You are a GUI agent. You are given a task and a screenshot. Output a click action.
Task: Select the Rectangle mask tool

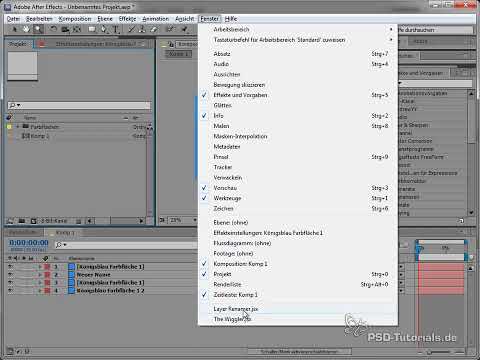click(92, 29)
